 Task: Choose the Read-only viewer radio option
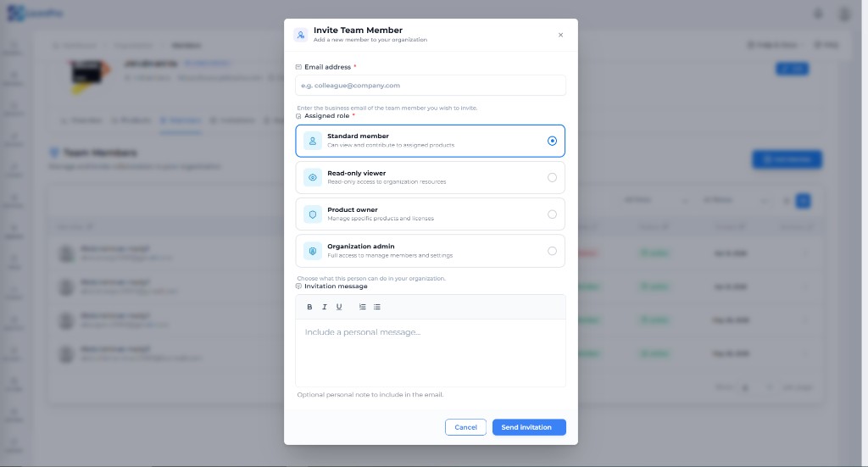tap(552, 178)
